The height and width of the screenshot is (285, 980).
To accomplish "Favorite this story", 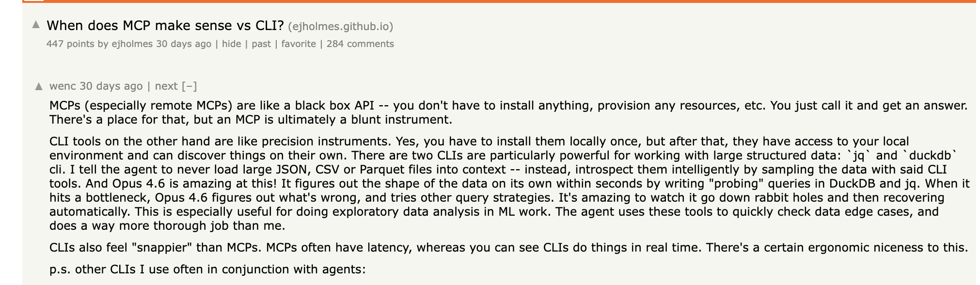I will click(x=299, y=44).
